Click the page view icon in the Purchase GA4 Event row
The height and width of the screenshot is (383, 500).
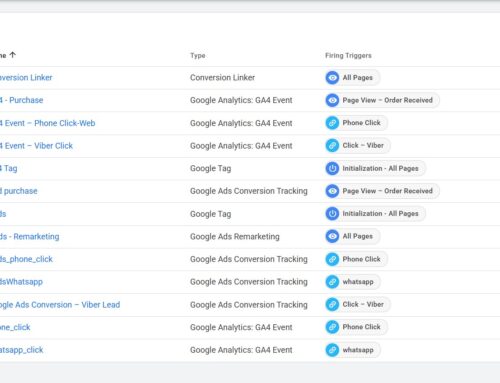pyautogui.click(x=332, y=100)
